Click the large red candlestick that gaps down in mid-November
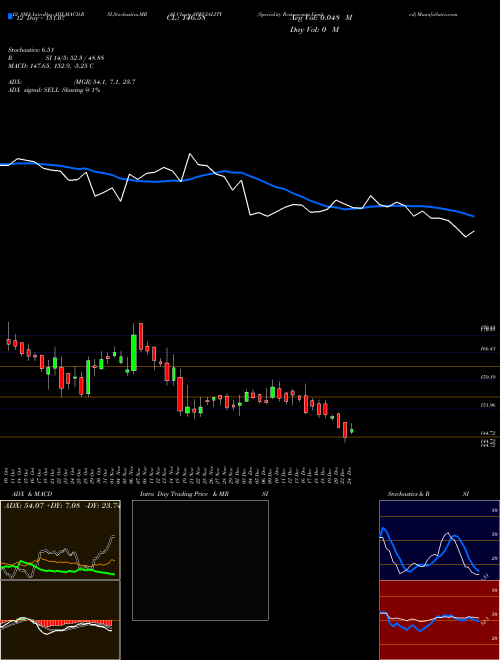The width and height of the screenshot is (500, 660). pyautogui.click(x=180, y=394)
